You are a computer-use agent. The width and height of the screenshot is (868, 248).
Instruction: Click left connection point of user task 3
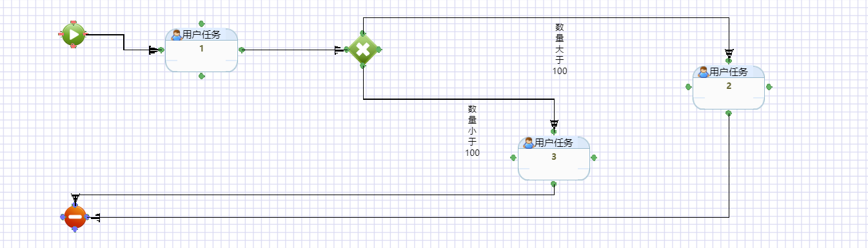click(x=513, y=157)
